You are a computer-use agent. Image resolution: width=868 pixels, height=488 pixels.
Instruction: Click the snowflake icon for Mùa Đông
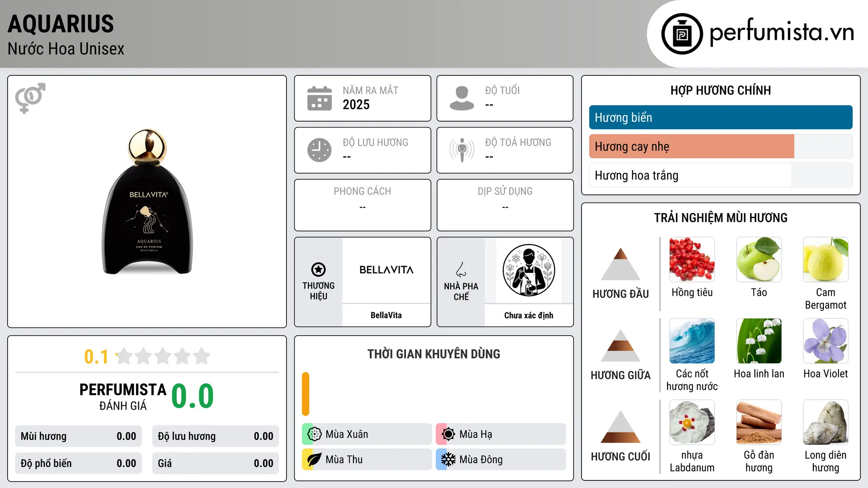click(x=448, y=460)
